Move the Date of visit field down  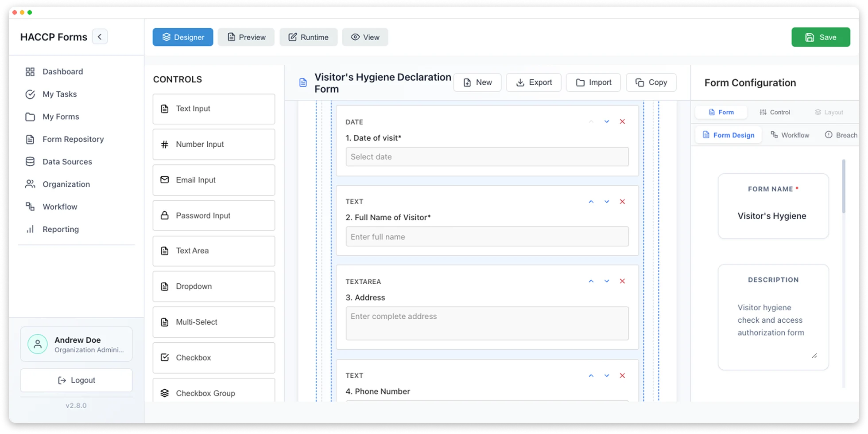(x=606, y=121)
